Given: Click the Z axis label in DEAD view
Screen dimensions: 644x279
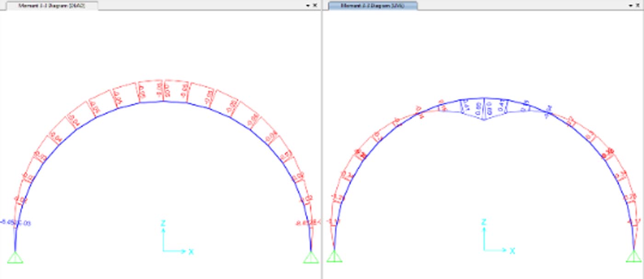Looking at the screenshot, I should point(163,223).
